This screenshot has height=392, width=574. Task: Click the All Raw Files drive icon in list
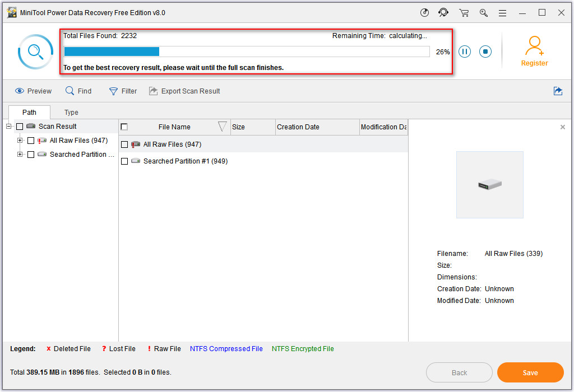pos(136,144)
